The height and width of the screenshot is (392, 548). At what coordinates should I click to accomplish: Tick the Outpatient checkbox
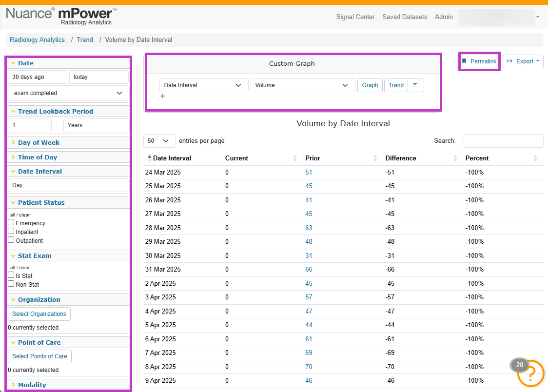11,240
